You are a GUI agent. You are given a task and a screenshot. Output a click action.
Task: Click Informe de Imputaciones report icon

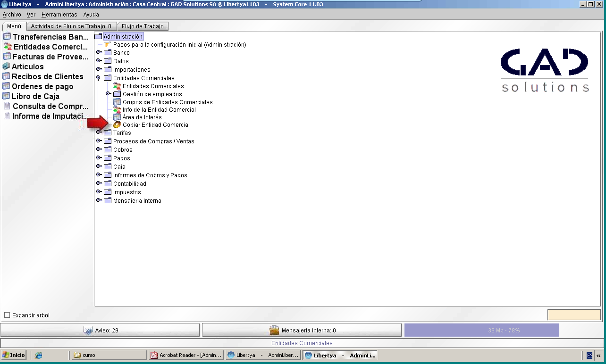7,116
